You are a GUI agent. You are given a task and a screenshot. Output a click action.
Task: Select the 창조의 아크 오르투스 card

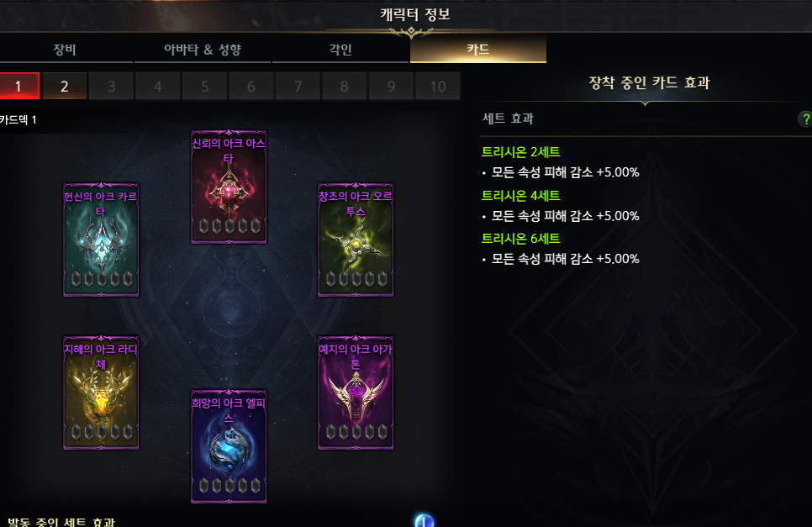(356, 240)
